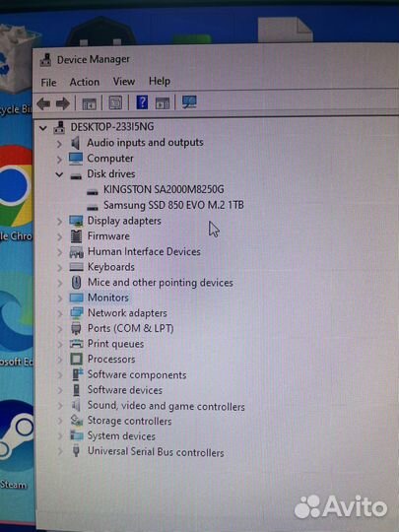The image size is (399, 532).
Task: Click the drive icon beside Disk drives
Action: [76, 175]
